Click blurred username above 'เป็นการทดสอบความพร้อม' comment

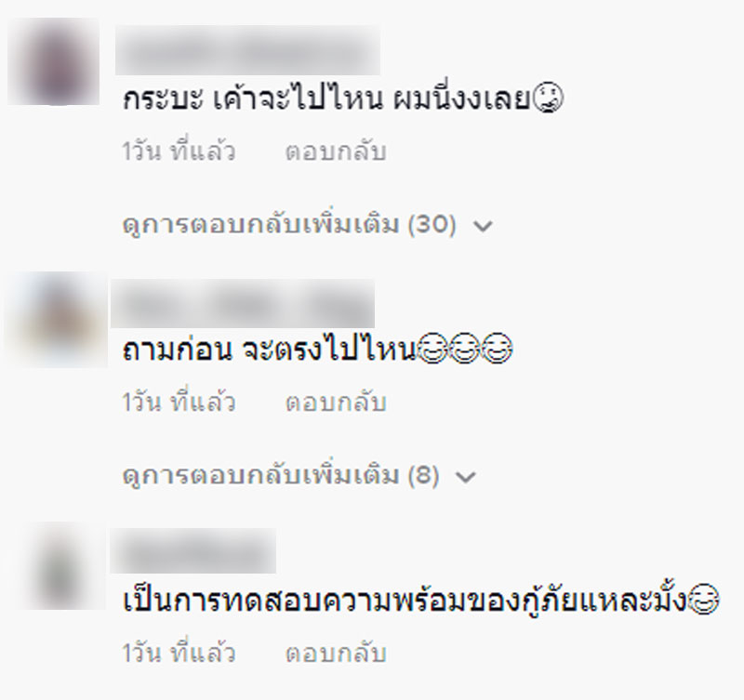(193, 550)
